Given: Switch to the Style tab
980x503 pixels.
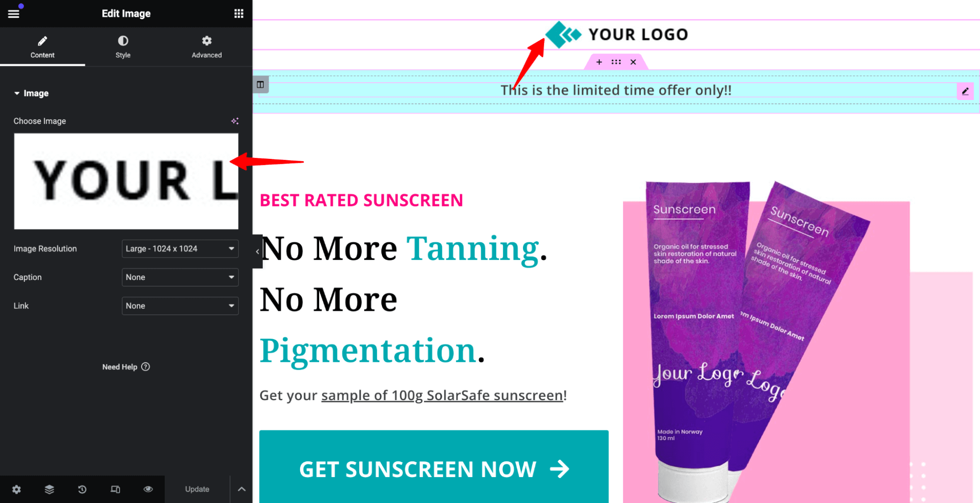Looking at the screenshot, I should tap(123, 47).
